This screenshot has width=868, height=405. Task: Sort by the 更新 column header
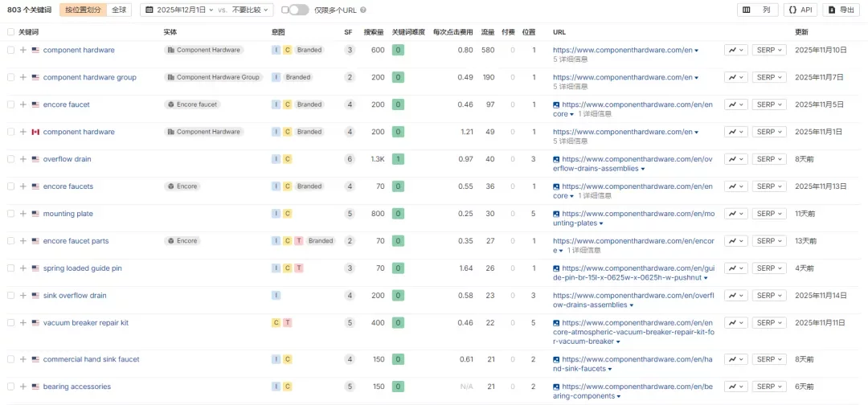coord(801,32)
